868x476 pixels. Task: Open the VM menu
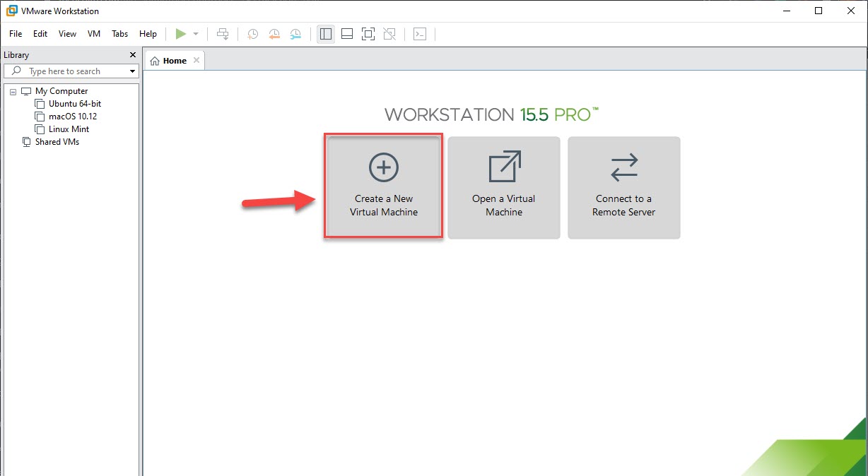click(94, 34)
